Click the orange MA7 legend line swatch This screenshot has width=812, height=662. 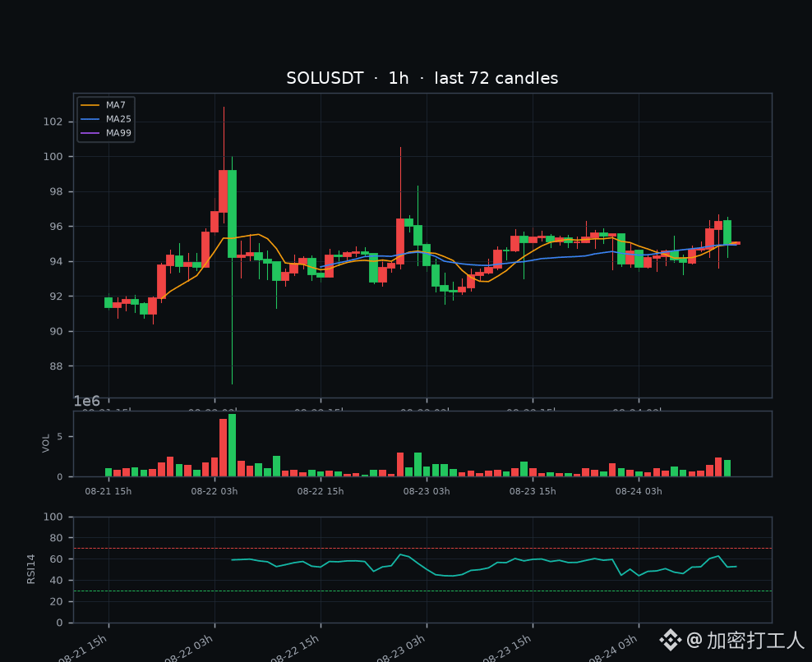pyautogui.click(x=90, y=105)
